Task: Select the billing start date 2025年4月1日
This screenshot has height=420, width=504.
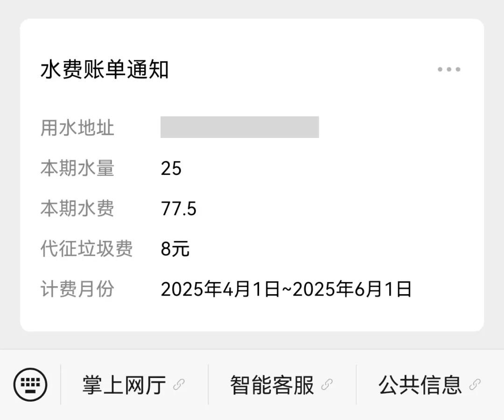Action: [219, 289]
